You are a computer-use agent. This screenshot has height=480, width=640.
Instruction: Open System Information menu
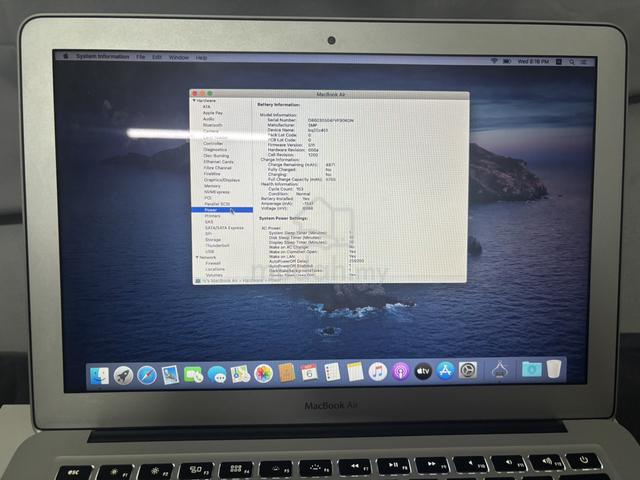(102, 56)
